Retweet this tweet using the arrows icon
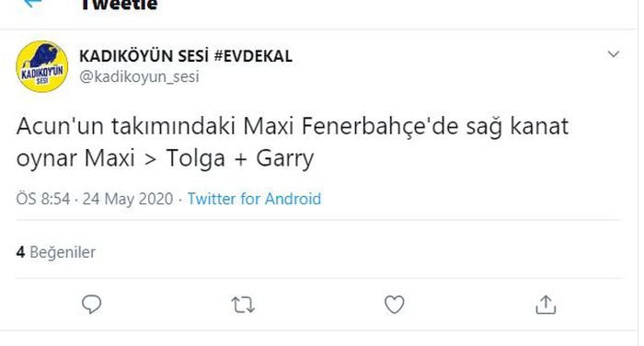This screenshot has height=346, width=644. (243, 305)
